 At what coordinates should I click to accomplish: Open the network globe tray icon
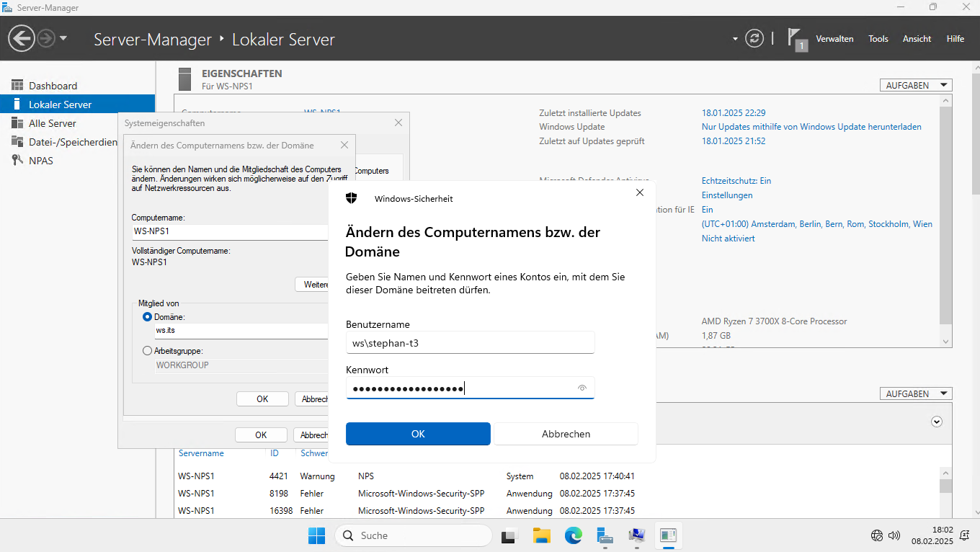877,535
